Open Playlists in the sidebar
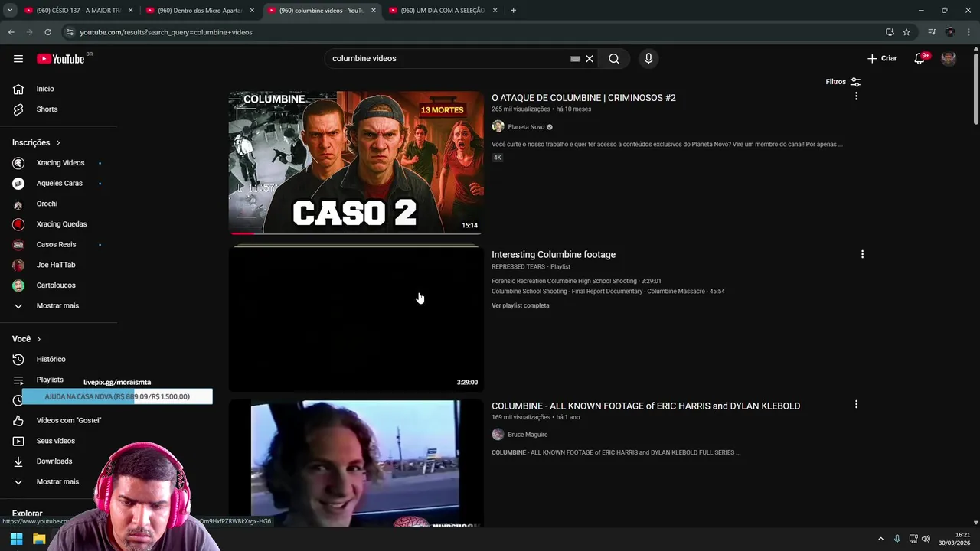 [50, 380]
